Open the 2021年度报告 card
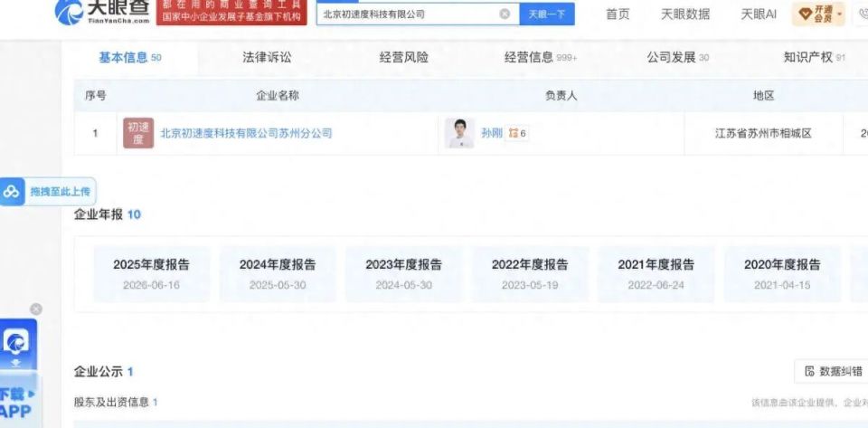Screen dimensions: 868x428 point(656,274)
